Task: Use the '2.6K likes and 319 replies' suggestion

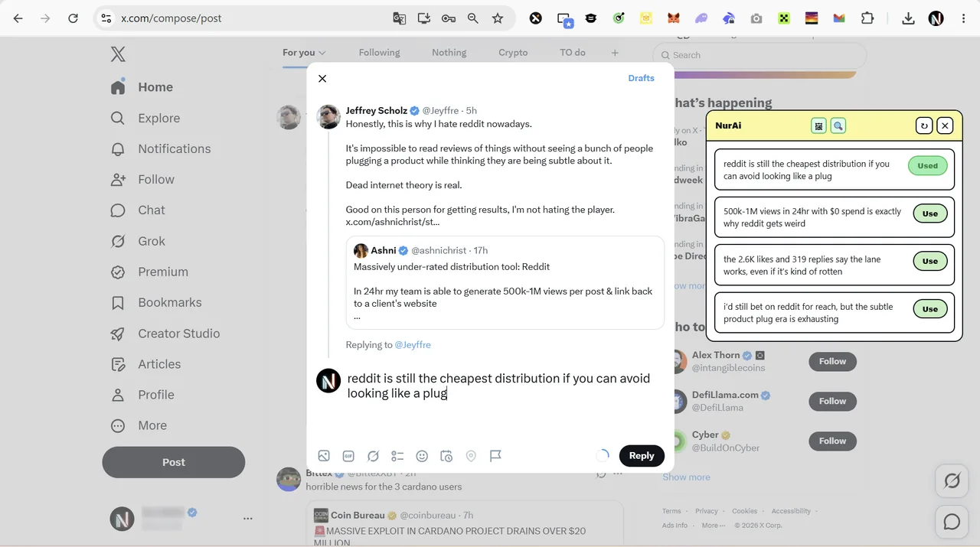Action: tap(930, 261)
